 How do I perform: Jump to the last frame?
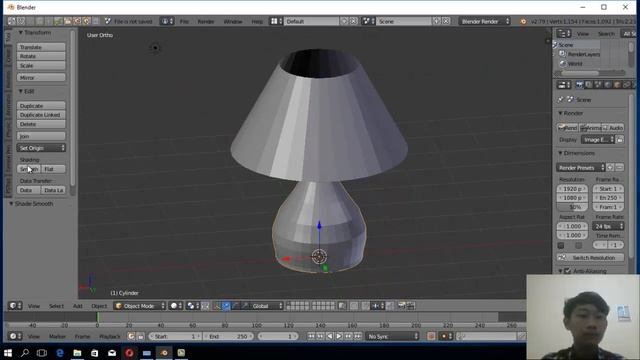(x=358, y=336)
